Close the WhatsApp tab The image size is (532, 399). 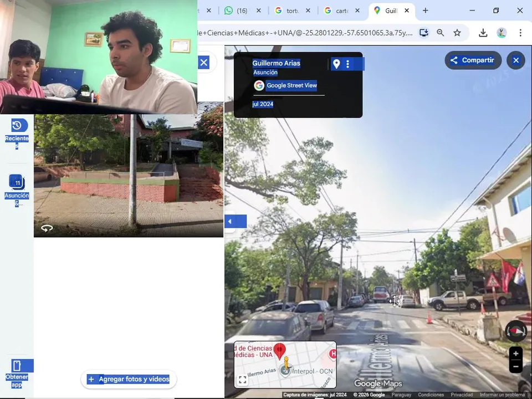(259, 11)
